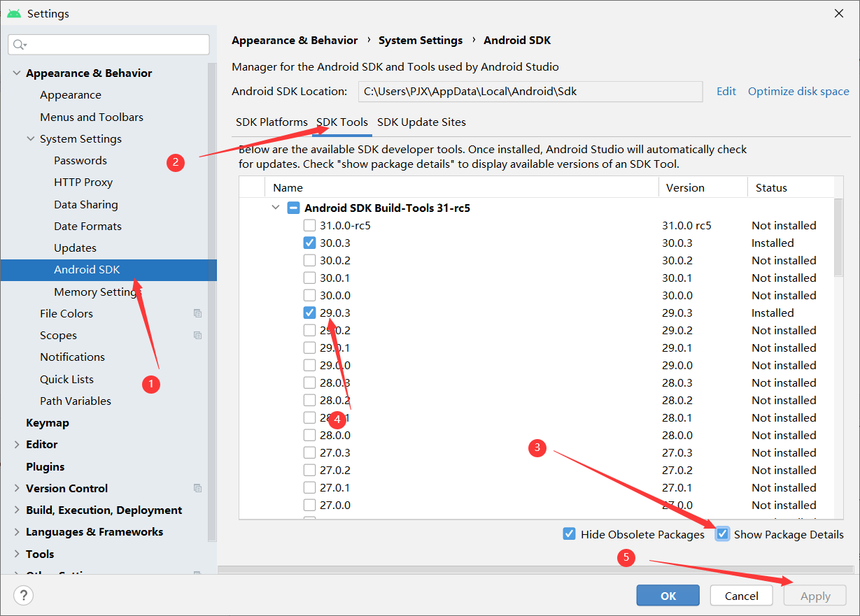Open Keymap settings

click(x=48, y=423)
